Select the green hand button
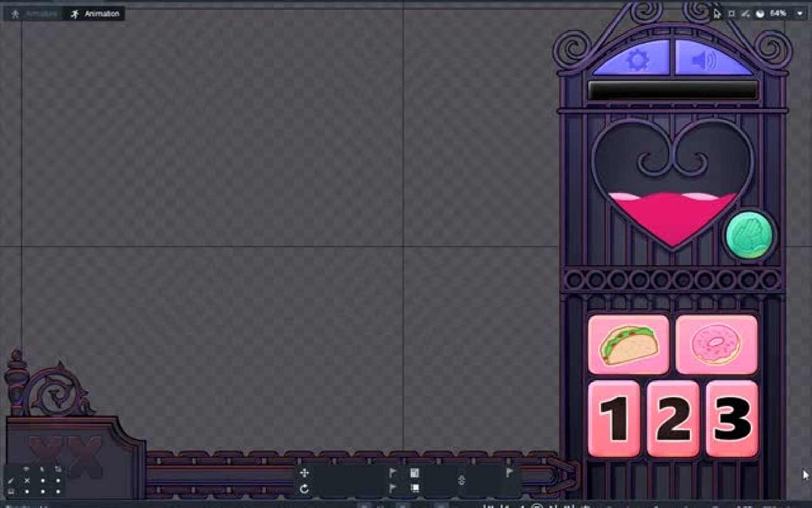This screenshot has height=508, width=812. [750, 235]
